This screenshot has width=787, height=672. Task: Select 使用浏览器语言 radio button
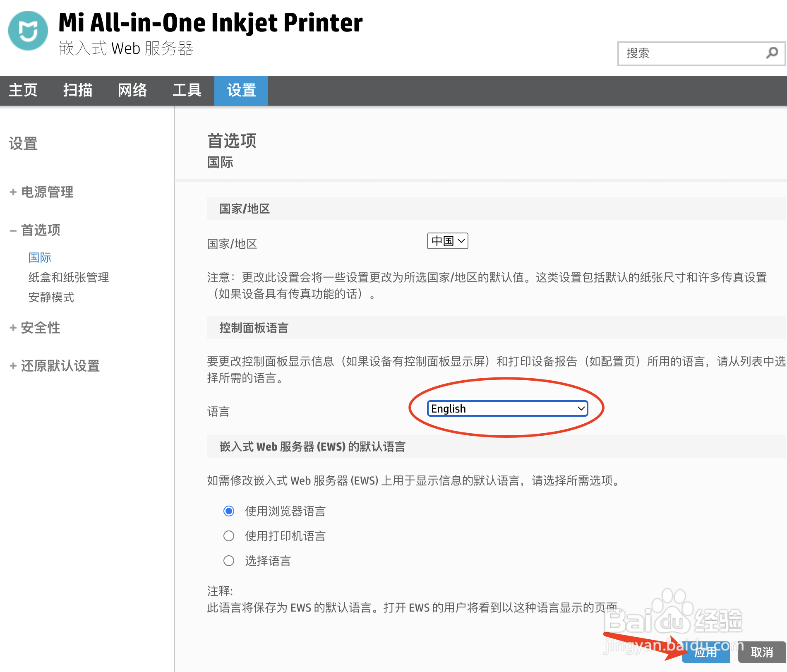[229, 511]
